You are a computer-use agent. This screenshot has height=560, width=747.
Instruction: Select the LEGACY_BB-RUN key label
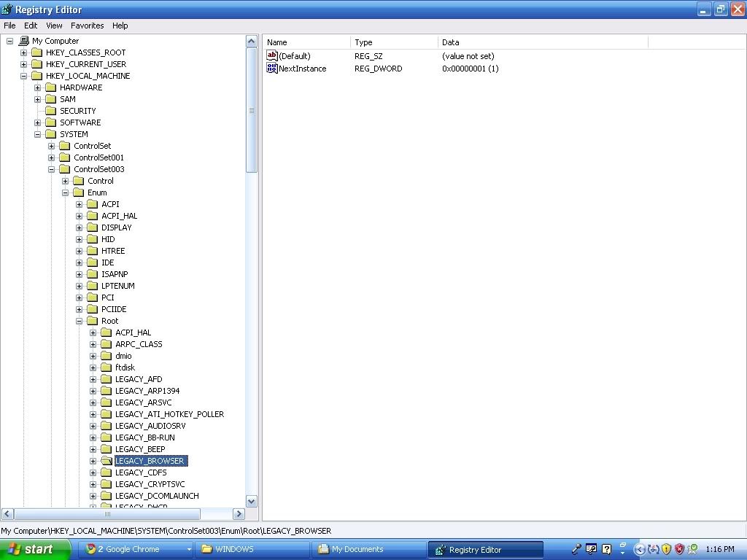click(x=145, y=437)
